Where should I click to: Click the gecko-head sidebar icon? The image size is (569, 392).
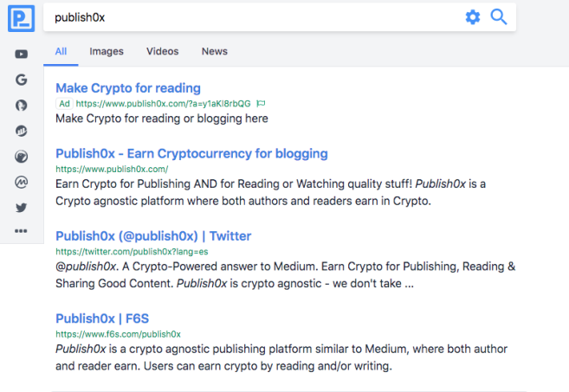22,157
